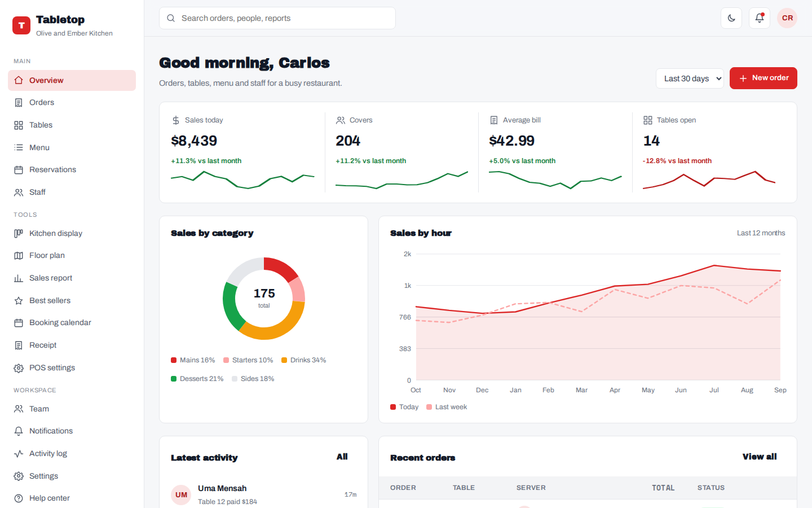Open Kitchen display label under Tools
The image size is (812, 508).
(x=56, y=233)
